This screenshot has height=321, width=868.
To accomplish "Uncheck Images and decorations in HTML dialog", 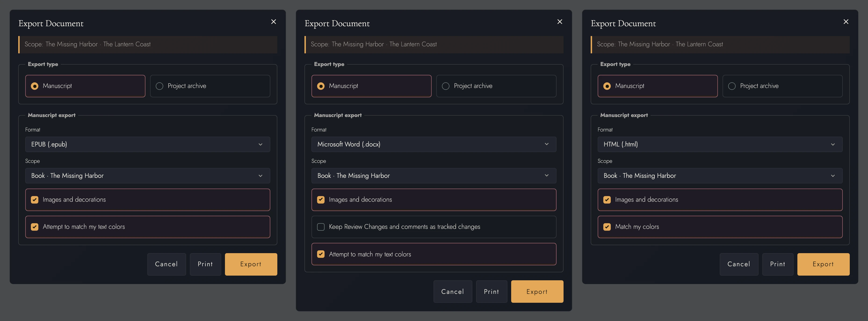I will (x=607, y=200).
